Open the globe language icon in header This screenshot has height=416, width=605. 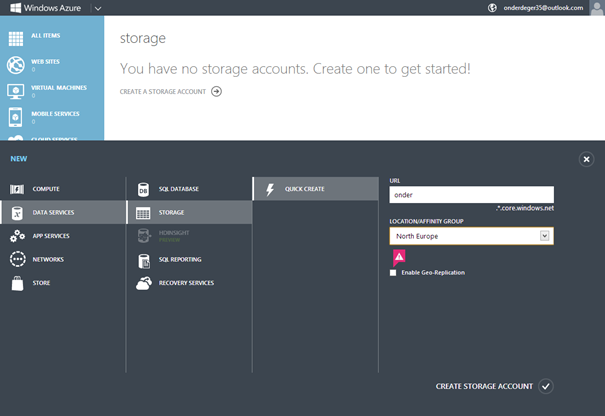pyautogui.click(x=492, y=8)
